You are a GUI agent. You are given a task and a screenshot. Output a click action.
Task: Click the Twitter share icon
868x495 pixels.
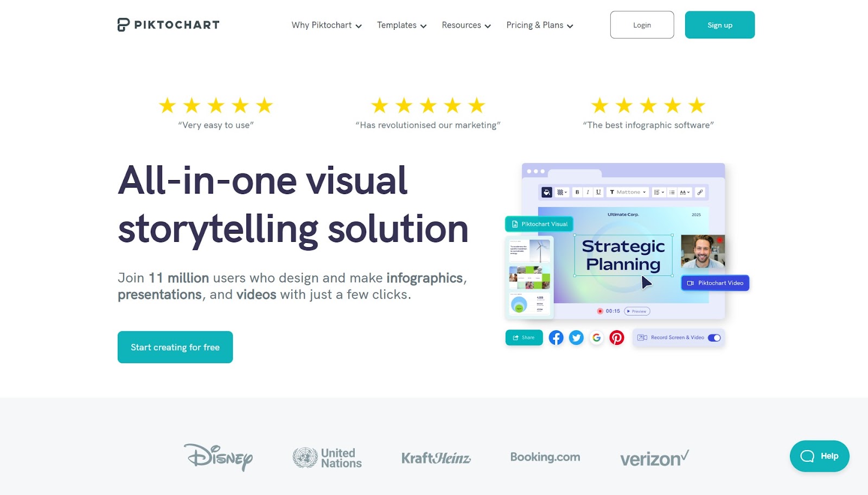coord(576,338)
